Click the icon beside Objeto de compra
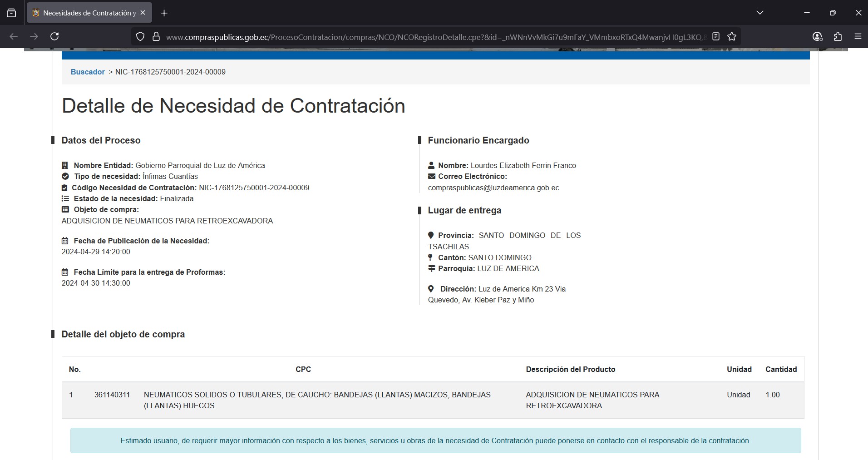 pos(65,209)
